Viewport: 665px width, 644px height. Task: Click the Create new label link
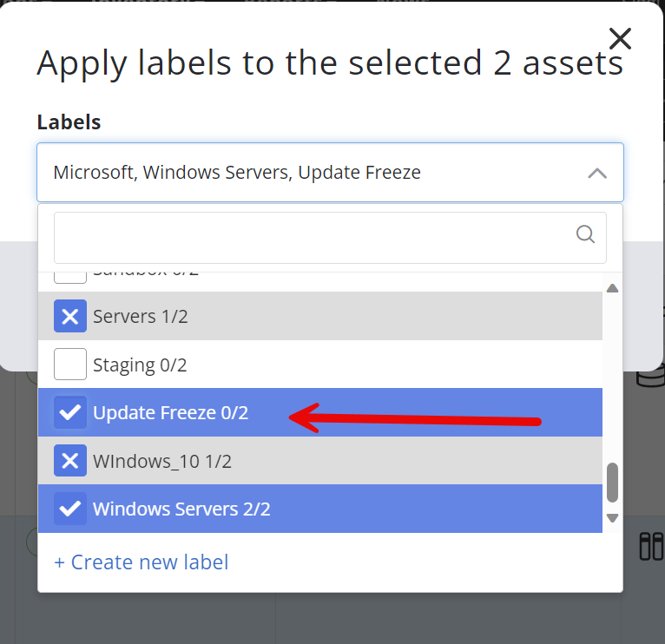pyautogui.click(x=149, y=562)
